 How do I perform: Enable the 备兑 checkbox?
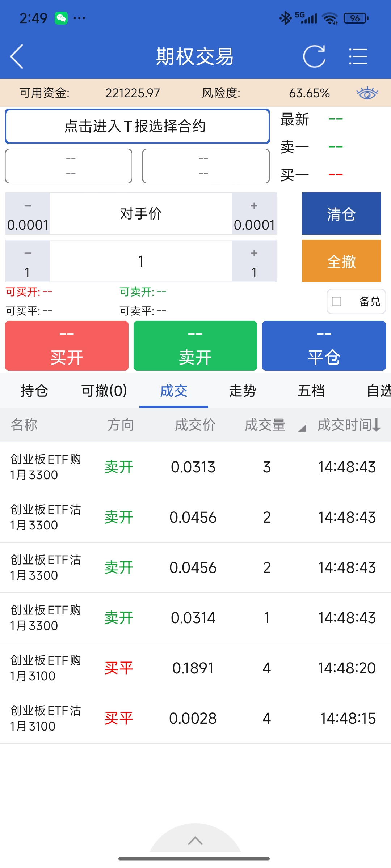pos(337,301)
